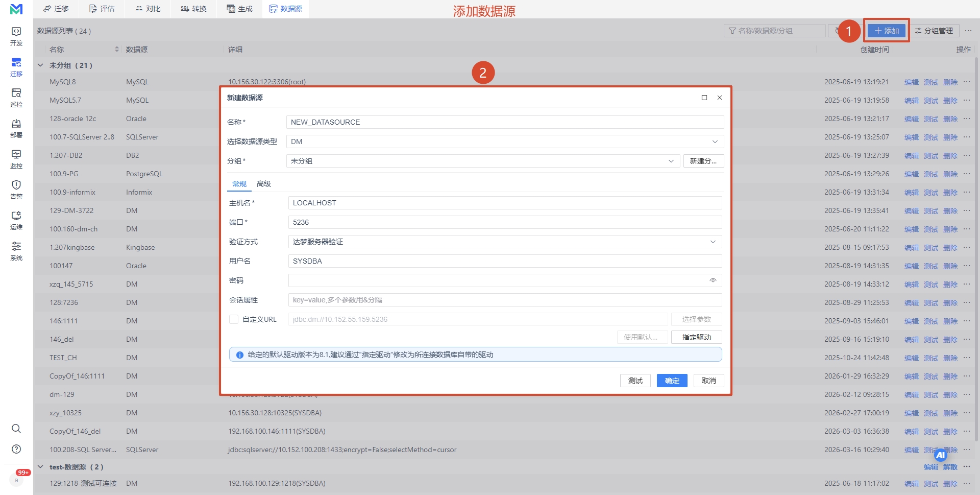This screenshot has height=495, width=980.
Task: Click 解散 link for test-数据源 group
Action: 950,467
